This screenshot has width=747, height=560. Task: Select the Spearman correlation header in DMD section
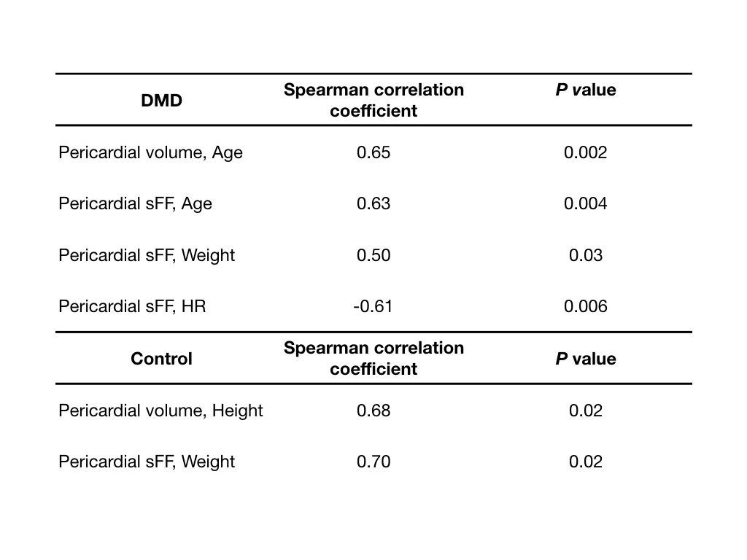point(373,101)
